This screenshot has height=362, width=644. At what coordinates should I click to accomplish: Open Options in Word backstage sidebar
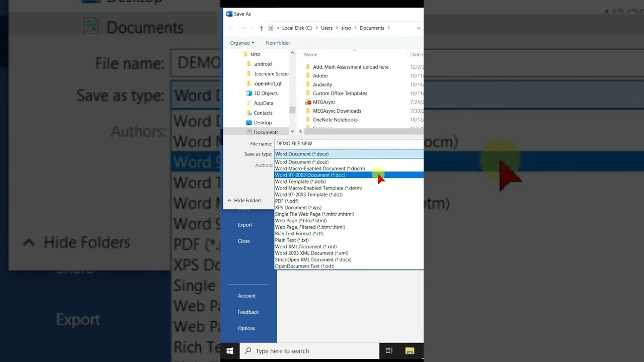tap(247, 328)
